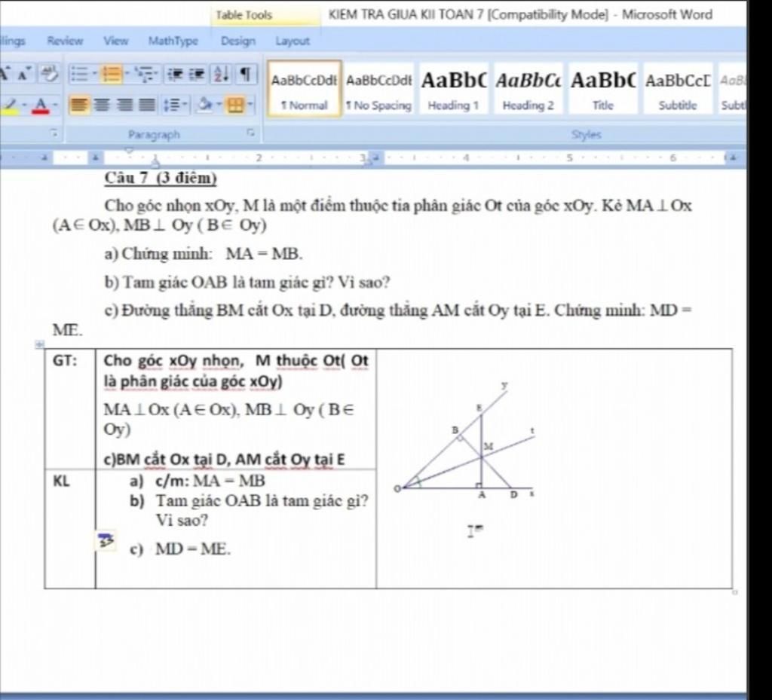The image size is (772, 700).
Task: Open the Font dialog launcher
Action: tap(55, 133)
